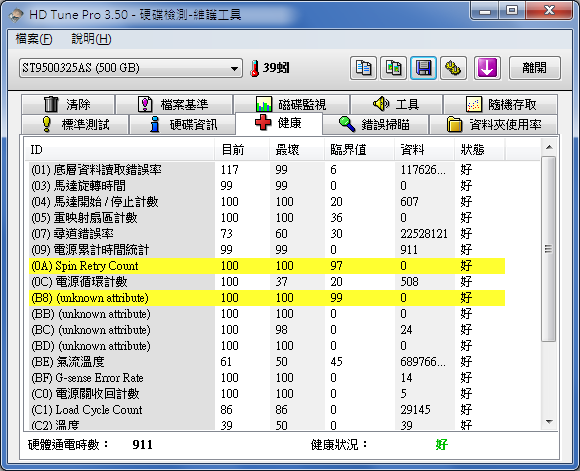Select highlighted row (B8) unknown attribute
Viewport: 580px width, 471px height.
click(x=267, y=298)
